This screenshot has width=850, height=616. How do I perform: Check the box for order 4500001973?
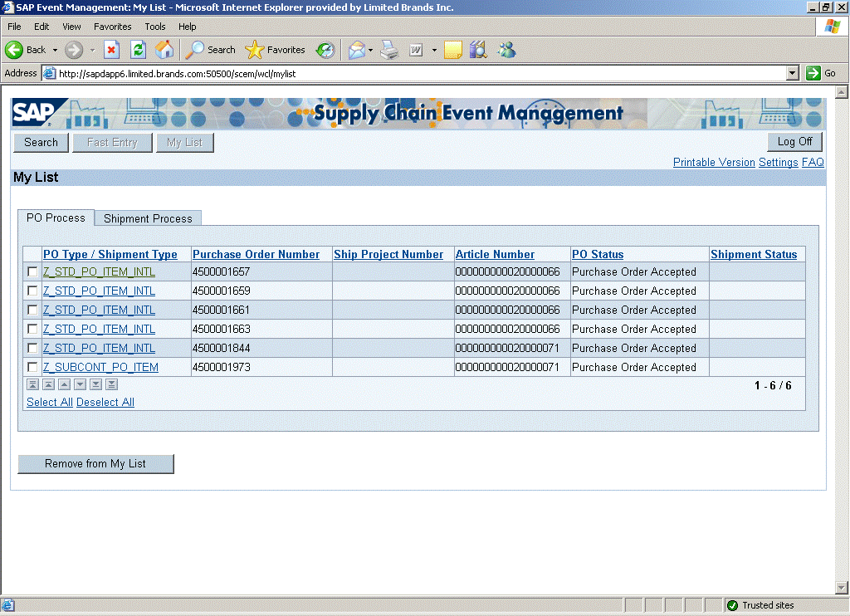coord(32,367)
